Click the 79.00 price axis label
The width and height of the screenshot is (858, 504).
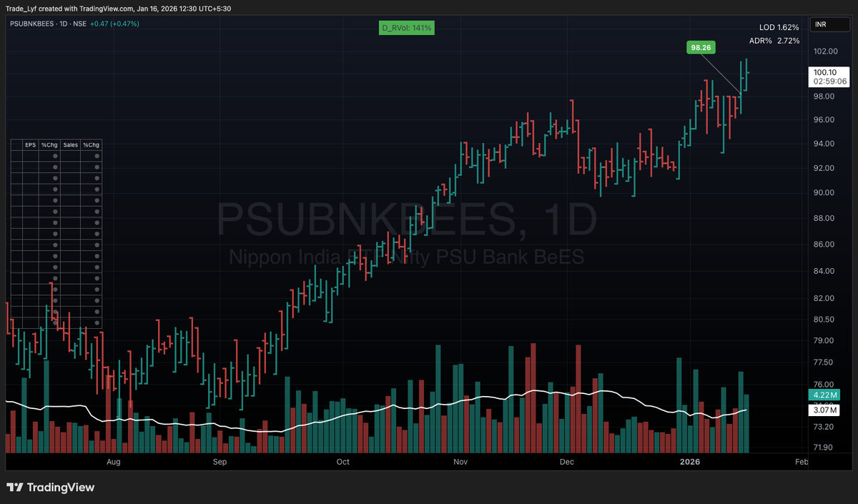click(x=825, y=340)
